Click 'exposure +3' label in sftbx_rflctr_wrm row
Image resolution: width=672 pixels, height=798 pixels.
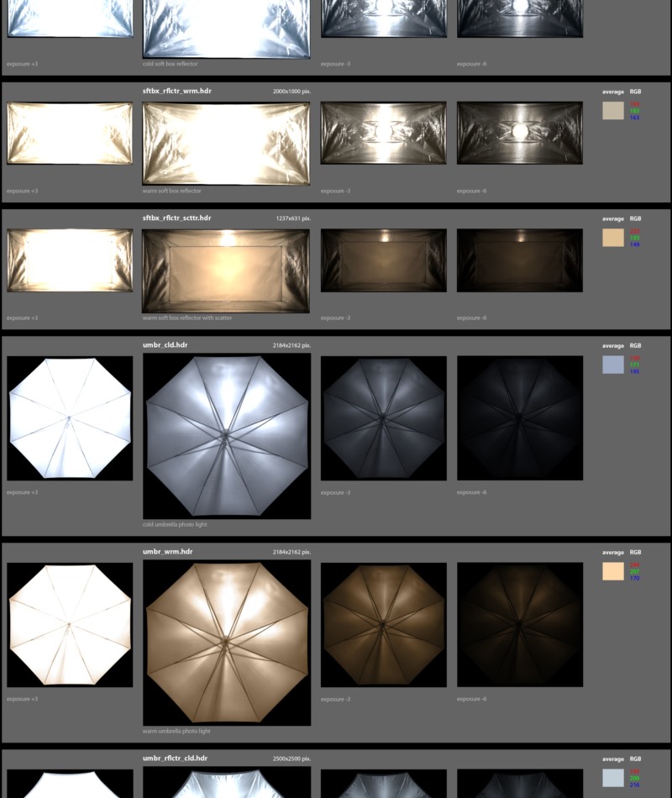click(x=23, y=192)
